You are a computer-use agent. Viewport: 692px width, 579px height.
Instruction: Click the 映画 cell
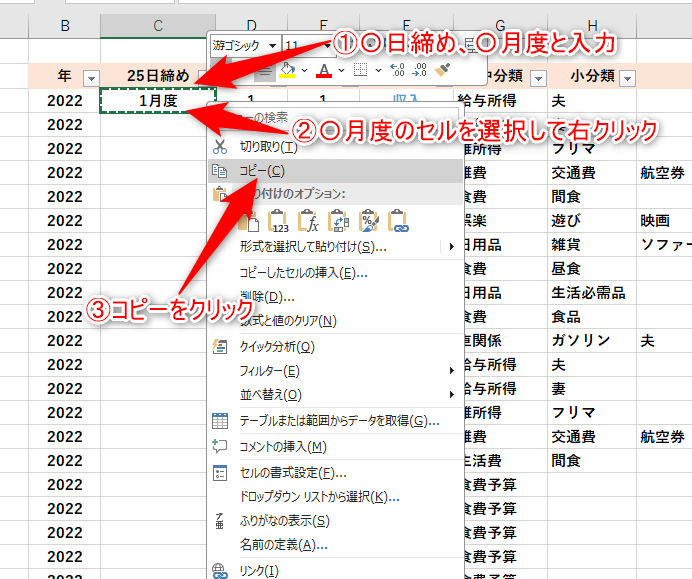tap(664, 221)
